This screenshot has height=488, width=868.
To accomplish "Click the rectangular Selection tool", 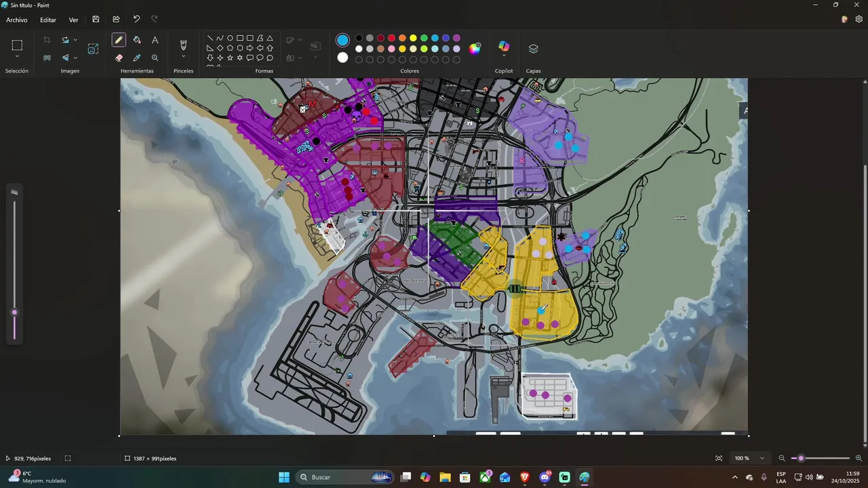I will point(17,45).
